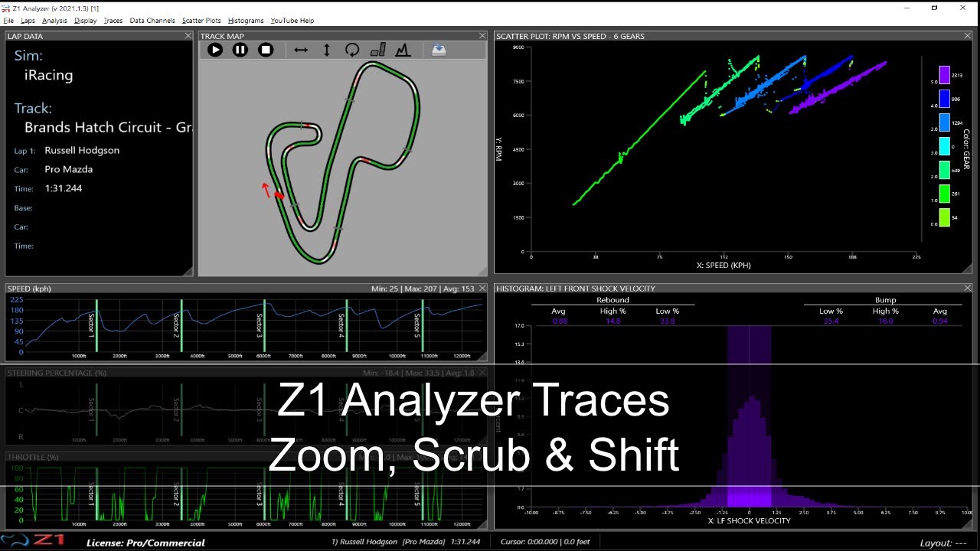Click the Z1 logo in the status bar
980x551 pixels.
pyautogui.click(x=33, y=541)
